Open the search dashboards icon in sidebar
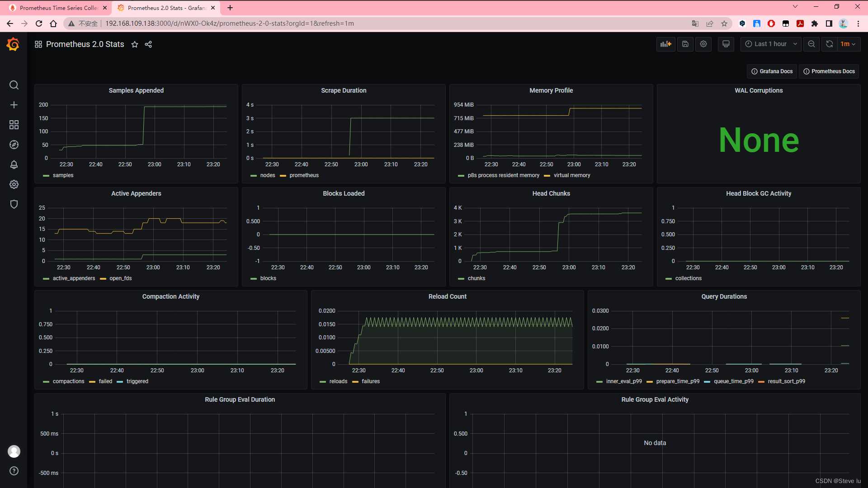Screen dimensions: 868x488 (x=14, y=85)
